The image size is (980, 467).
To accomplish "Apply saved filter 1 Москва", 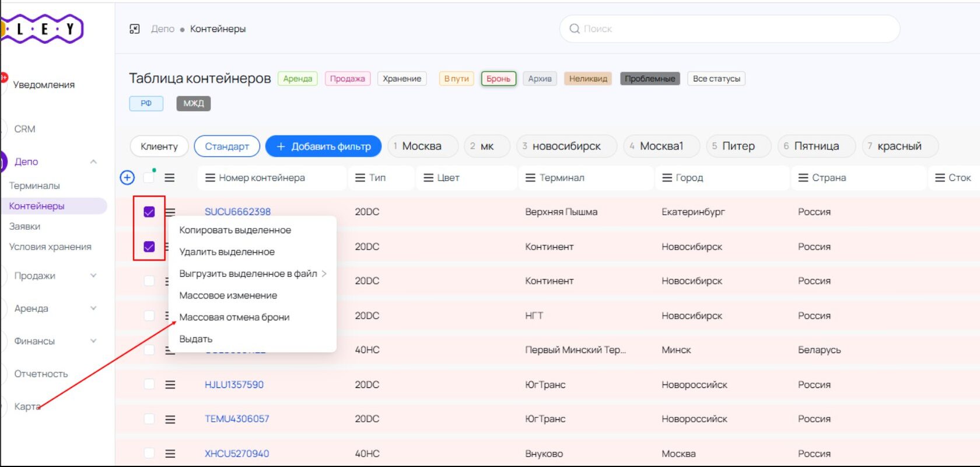I will (x=422, y=146).
